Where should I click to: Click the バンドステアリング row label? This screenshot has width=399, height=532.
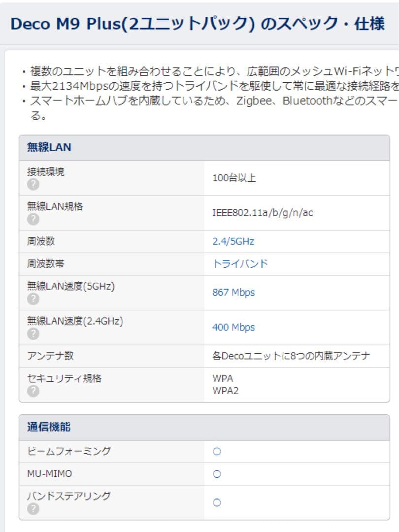coord(69,496)
